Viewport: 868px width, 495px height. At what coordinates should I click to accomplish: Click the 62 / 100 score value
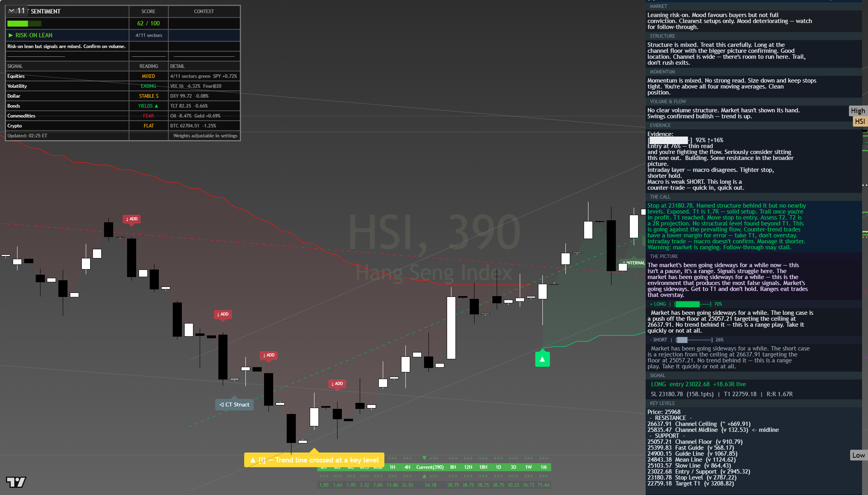149,23
